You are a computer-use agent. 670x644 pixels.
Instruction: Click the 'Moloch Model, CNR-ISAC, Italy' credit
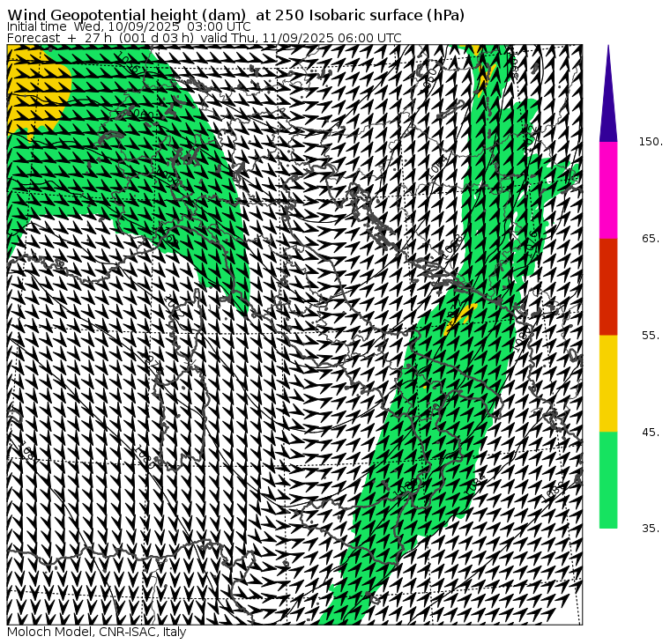(x=97, y=632)
